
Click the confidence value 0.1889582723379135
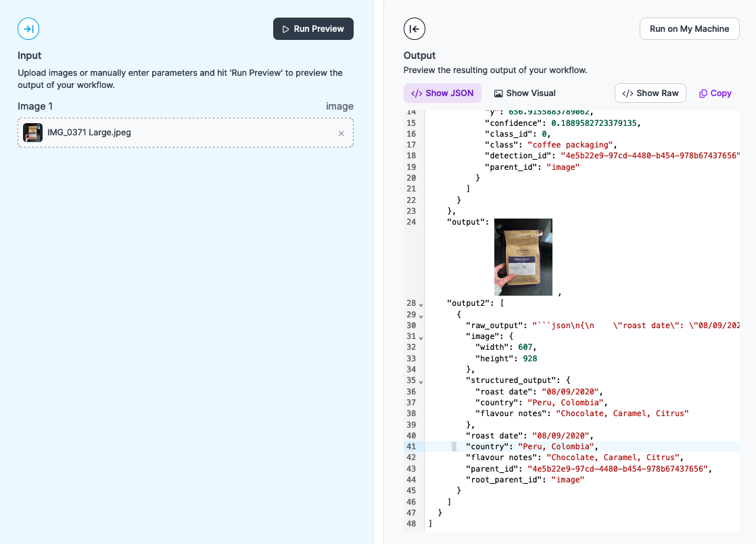click(594, 123)
